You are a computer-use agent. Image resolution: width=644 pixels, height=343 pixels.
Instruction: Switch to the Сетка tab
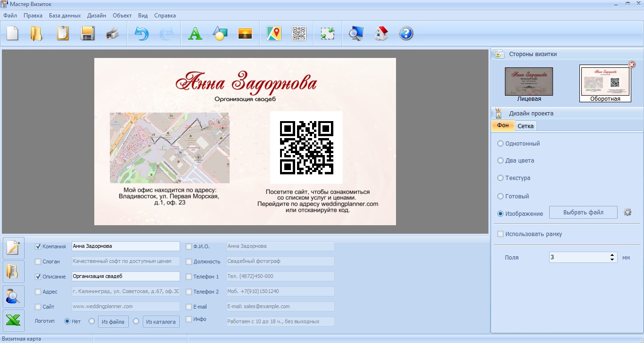tap(526, 126)
